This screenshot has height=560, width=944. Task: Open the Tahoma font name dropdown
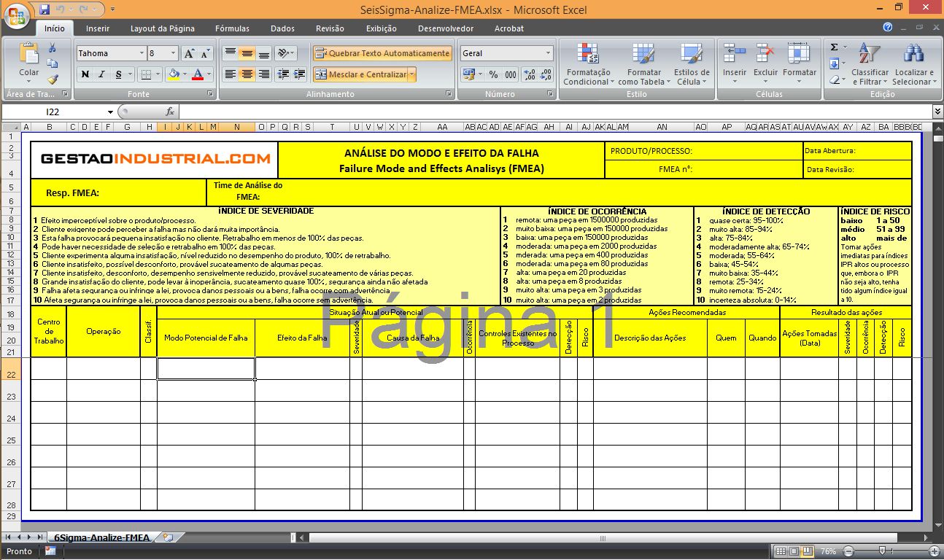pos(142,53)
